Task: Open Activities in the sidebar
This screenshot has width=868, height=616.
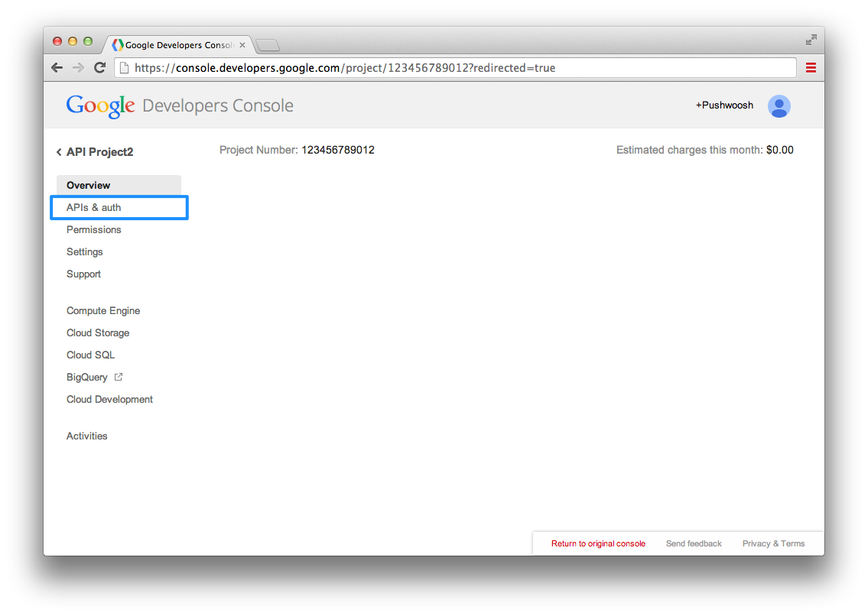Action: point(87,436)
